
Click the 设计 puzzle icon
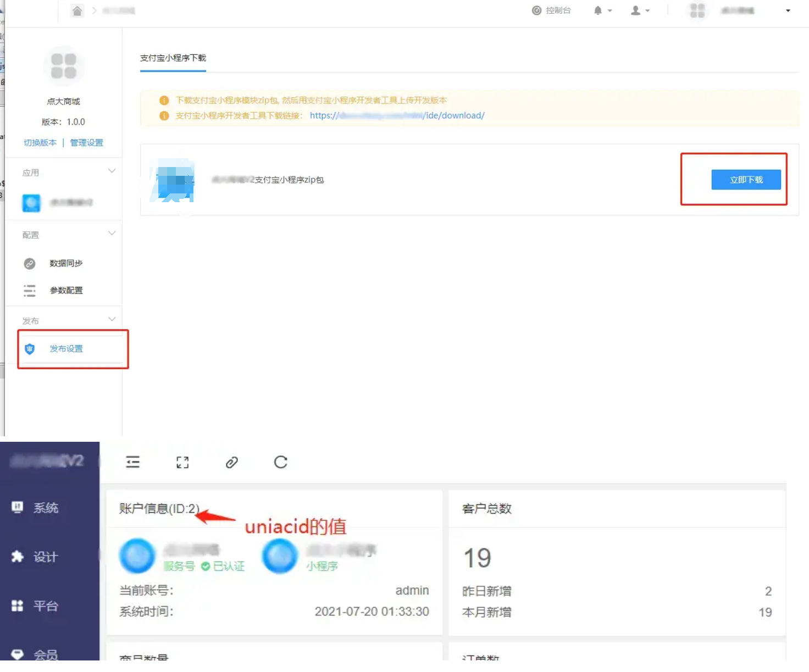(x=18, y=557)
